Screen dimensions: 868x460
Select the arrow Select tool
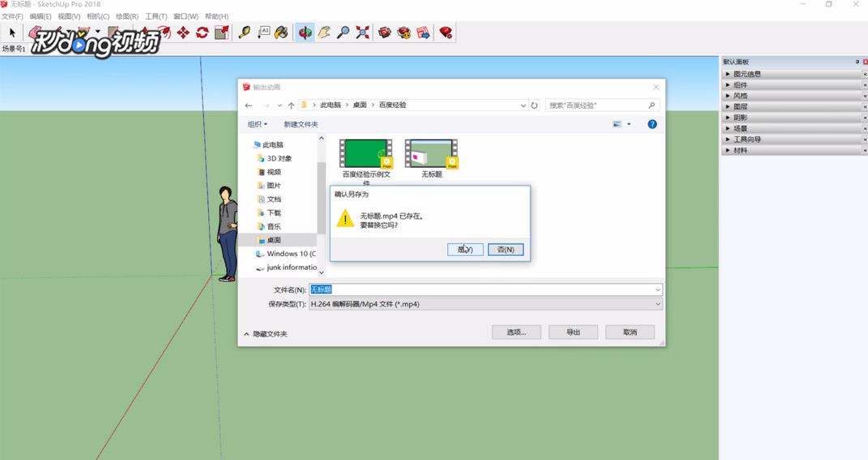coord(12,32)
